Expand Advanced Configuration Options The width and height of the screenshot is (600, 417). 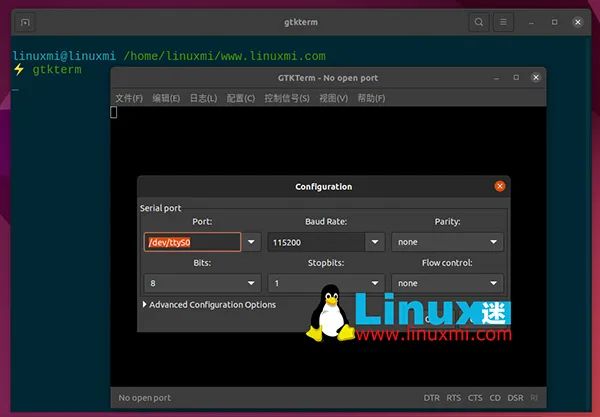pos(209,305)
